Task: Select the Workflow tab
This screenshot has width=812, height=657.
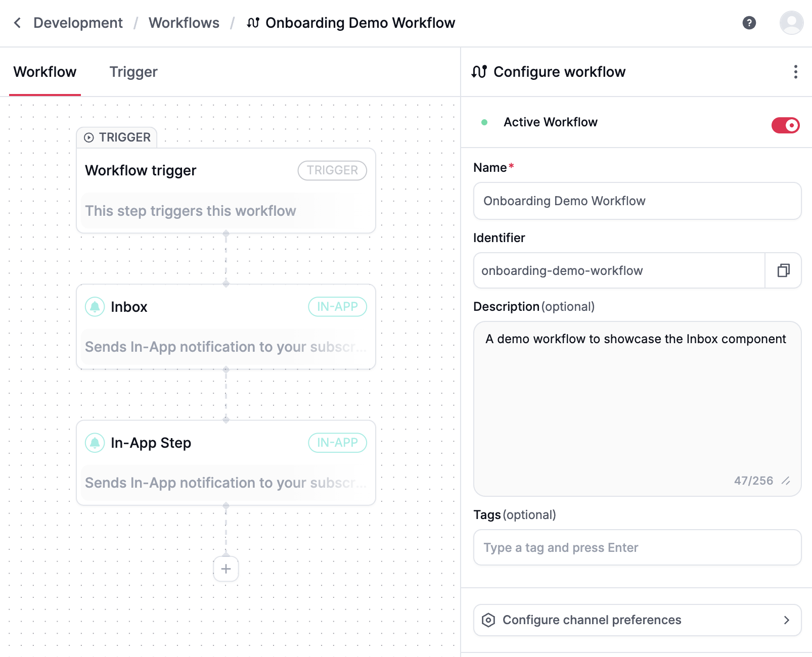Action: click(44, 72)
